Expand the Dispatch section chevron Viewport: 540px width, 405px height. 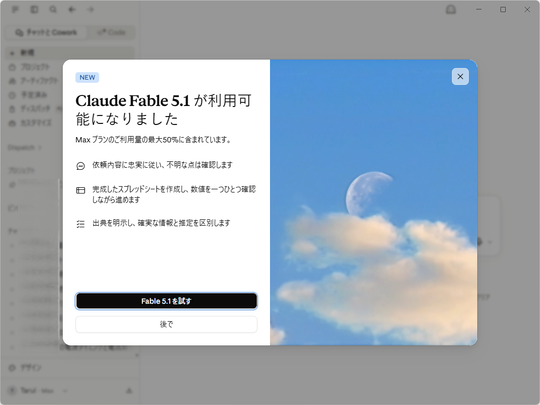40,148
